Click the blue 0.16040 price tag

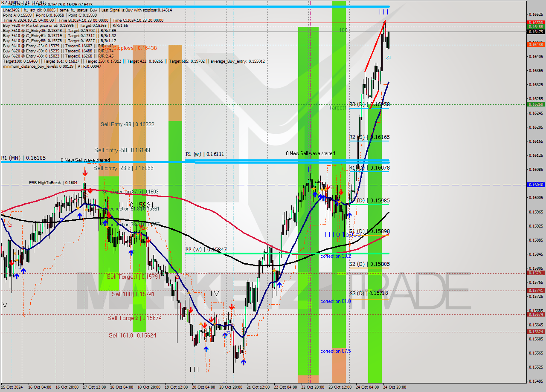click(x=536, y=184)
